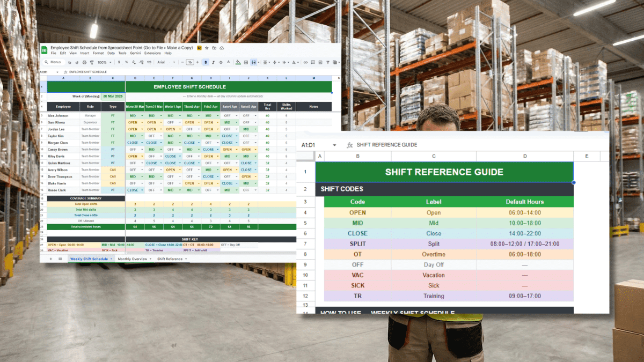
Task: Select the currency format icon
Action: [x=118, y=62]
